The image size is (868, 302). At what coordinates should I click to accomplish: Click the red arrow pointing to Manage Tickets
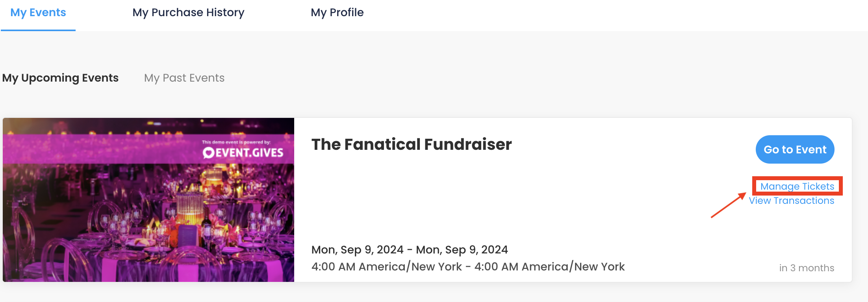[729, 205]
